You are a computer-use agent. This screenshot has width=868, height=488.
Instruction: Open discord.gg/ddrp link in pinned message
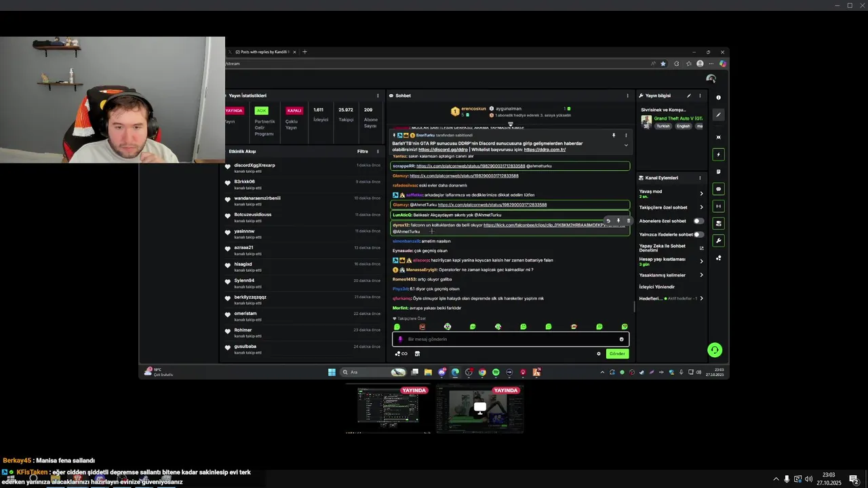click(x=443, y=150)
